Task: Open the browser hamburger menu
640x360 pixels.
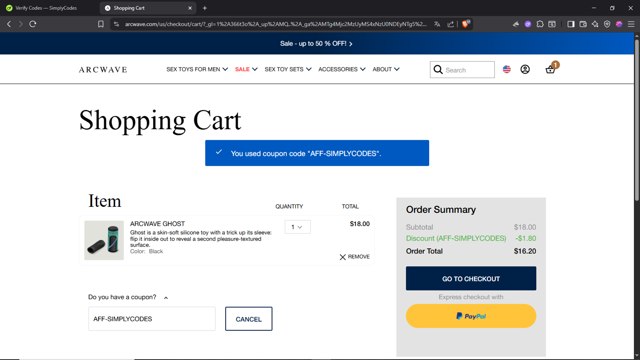Action: point(631,24)
